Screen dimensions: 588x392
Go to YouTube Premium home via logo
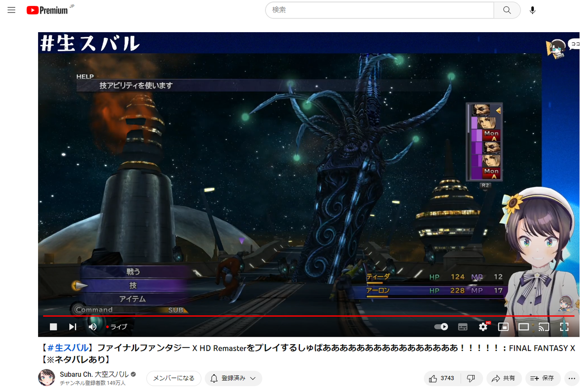point(47,10)
